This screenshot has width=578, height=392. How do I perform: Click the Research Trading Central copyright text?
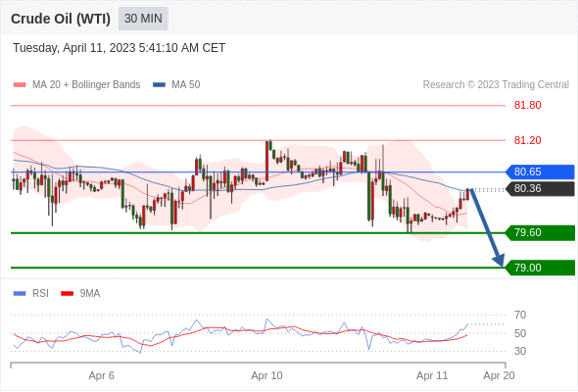[x=496, y=85]
